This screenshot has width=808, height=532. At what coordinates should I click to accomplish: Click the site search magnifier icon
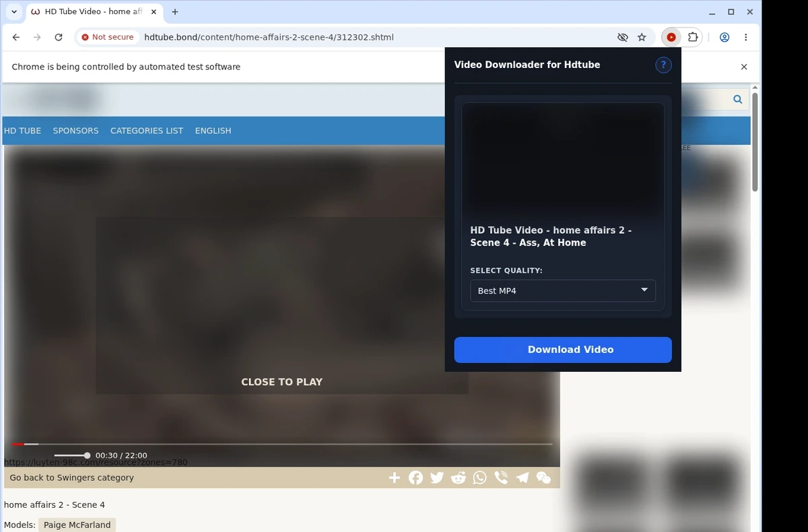(x=738, y=99)
